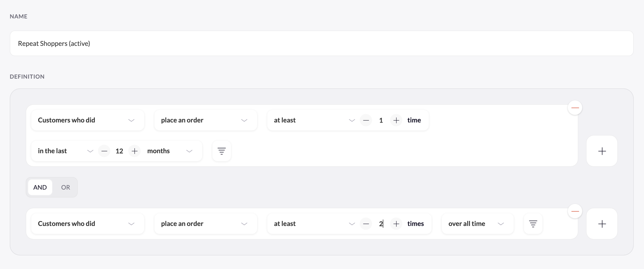
Task: Add condition with plus beside first block
Action: click(602, 151)
